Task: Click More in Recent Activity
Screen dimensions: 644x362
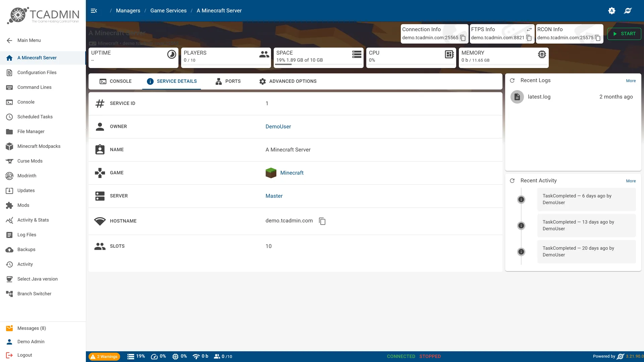Action: (631, 181)
